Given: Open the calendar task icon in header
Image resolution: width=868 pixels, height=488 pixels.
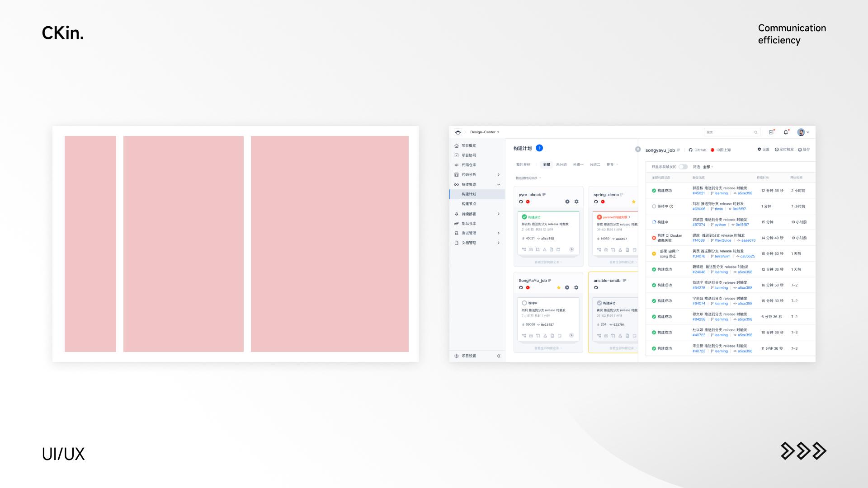Looking at the screenshot, I should pyautogui.click(x=771, y=132).
